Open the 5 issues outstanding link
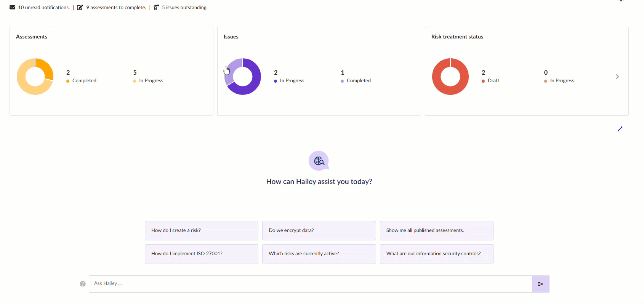Viewport: 644px width, 304px height. coord(184,7)
